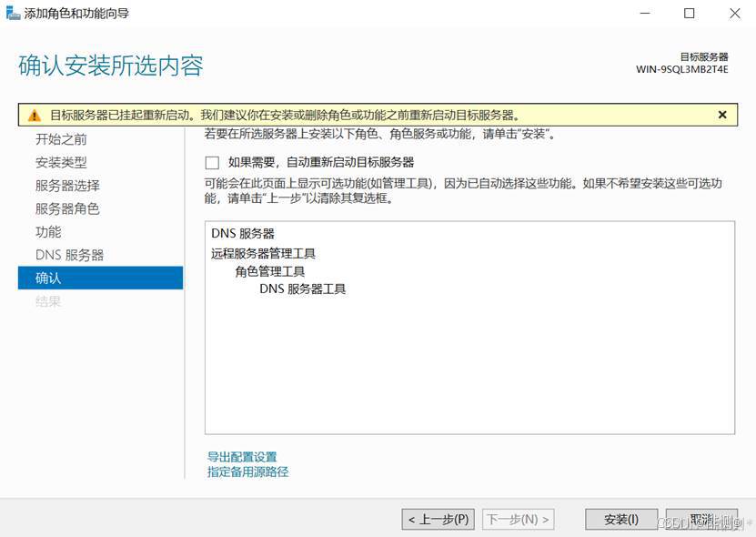Minimize the wizard window
This screenshot has height=537, width=756.
click(645, 14)
